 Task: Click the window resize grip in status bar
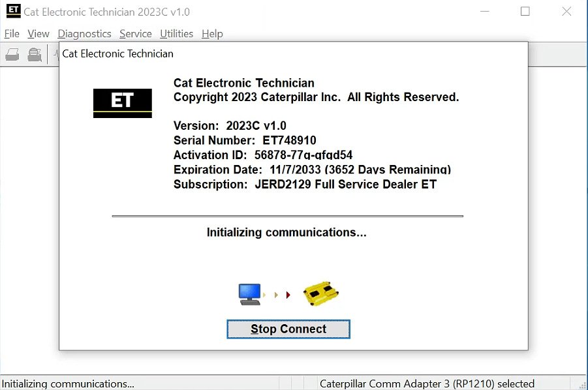pos(582,385)
